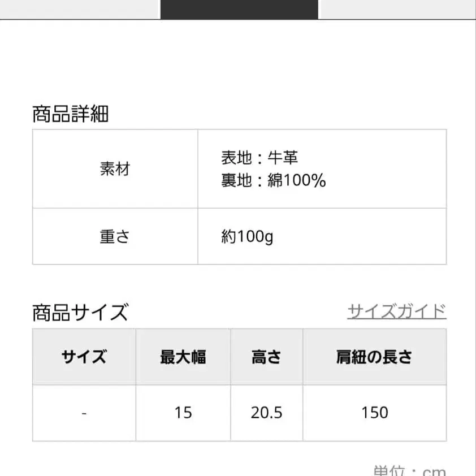Select the width value 15

click(183, 413)
